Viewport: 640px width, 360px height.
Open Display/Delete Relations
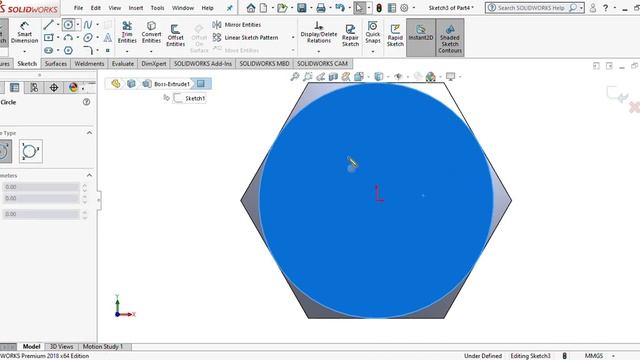[319, 32]
